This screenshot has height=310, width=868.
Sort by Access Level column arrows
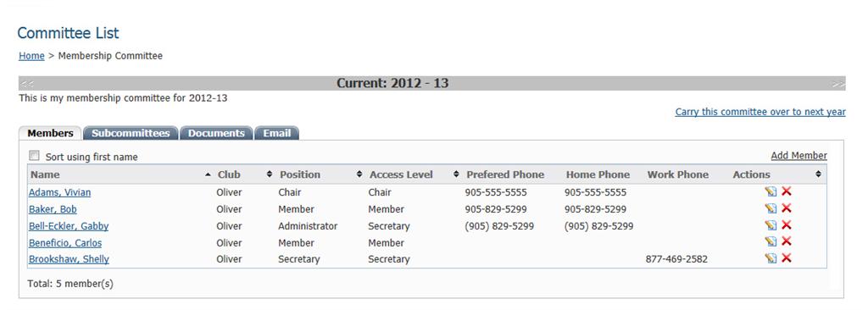pyautogui.click(x=456, y=174)
